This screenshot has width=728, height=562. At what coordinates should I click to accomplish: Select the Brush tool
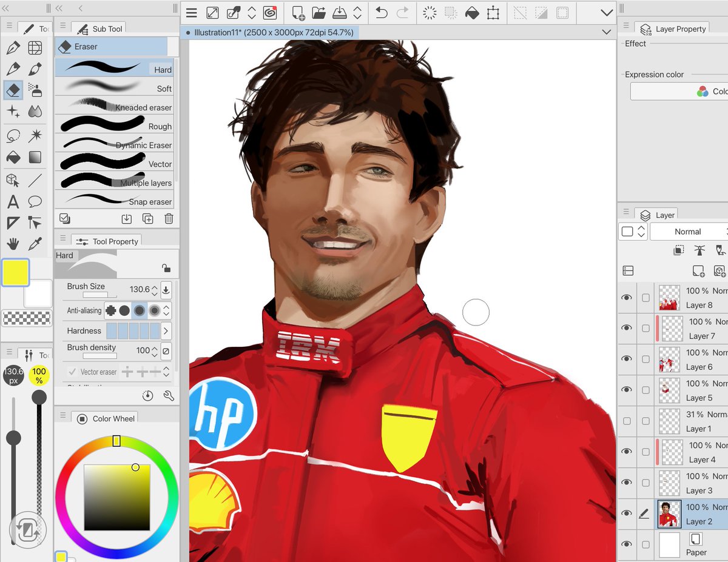[x=35, y=69]
